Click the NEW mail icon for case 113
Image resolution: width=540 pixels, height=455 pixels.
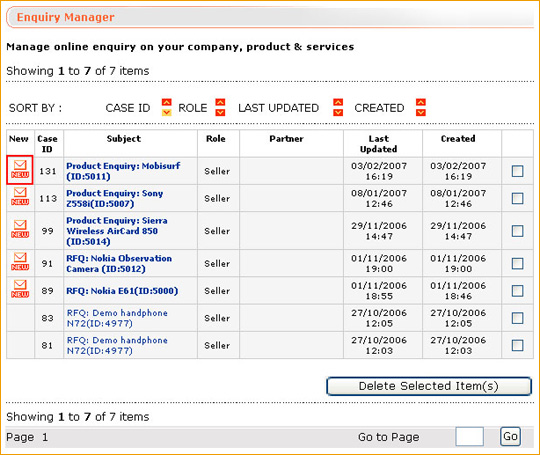coord(20,196)
